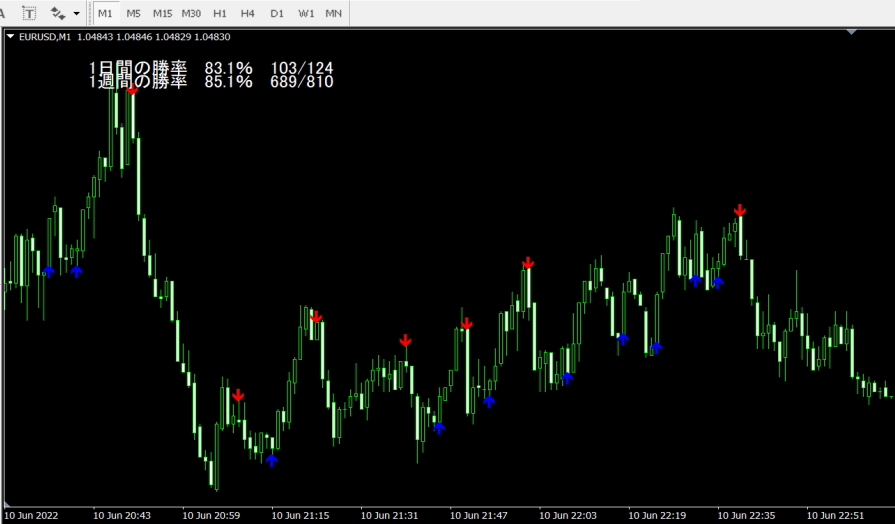The height and width of the screenshot is (524, 895).
Task: Click the '10 Jun 2022' time axis label
Action: [x=31, y=515]
